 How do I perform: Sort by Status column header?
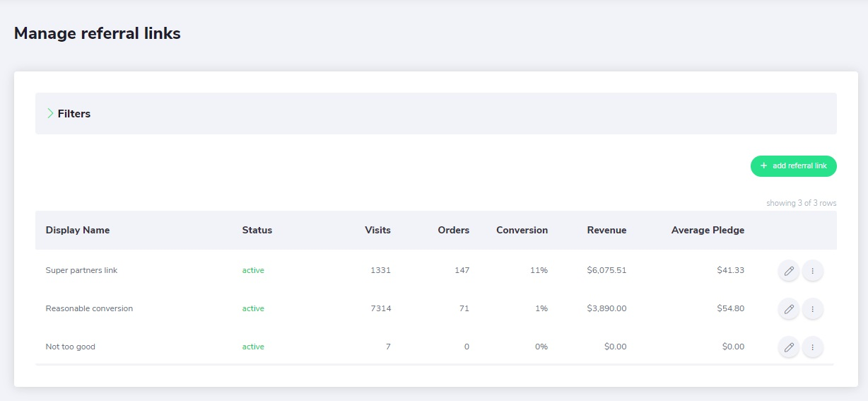click(257, 230)
